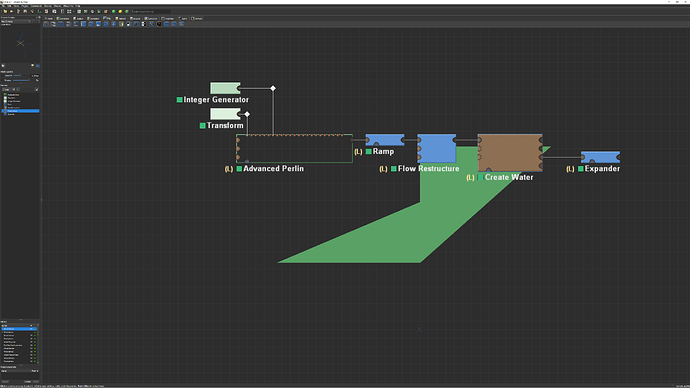Viewport: 690px width, 388px height.
Task: Toggle green status square of Expander
Action: (x=581, y=169)
